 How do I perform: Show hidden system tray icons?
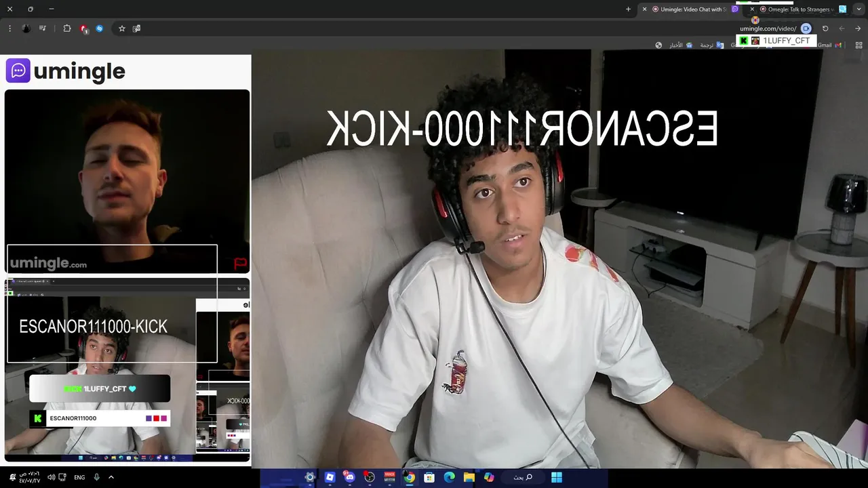pos(111,477)
